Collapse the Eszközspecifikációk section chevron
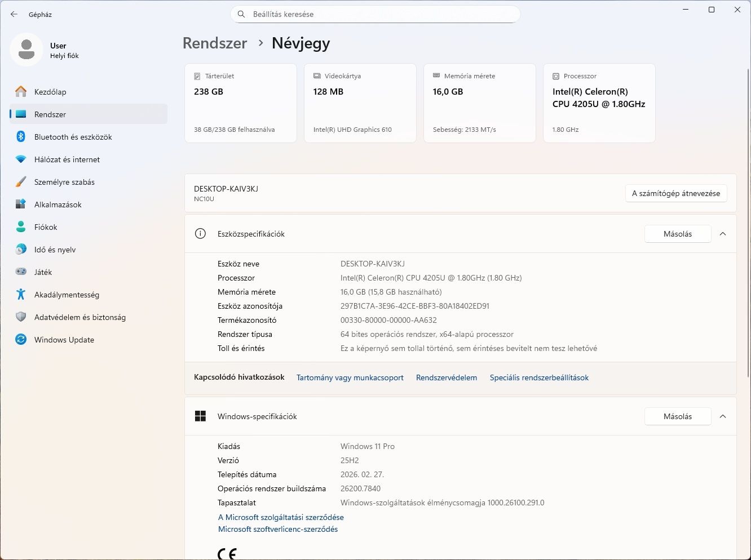The width and height of the screenshot is (751, 560). 723,234
